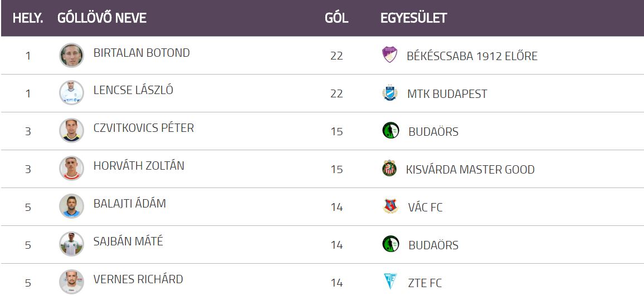Click Budaörs crest in Sajbán Máté row

coord(391,244)
